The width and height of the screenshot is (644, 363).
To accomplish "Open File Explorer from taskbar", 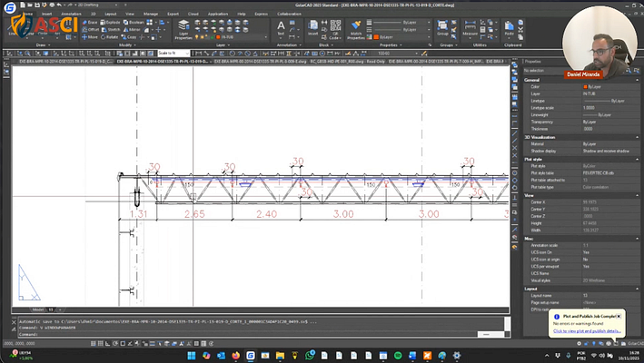I will tap(280, 356).
